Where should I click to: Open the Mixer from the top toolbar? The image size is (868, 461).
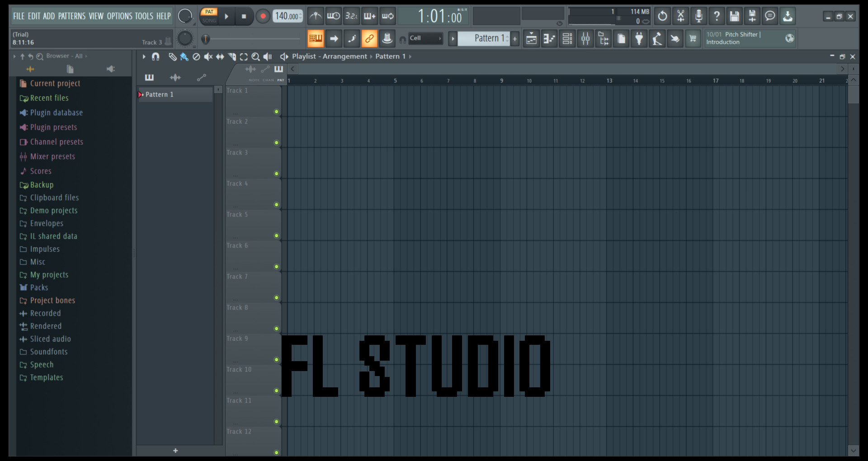pos(585,38)
